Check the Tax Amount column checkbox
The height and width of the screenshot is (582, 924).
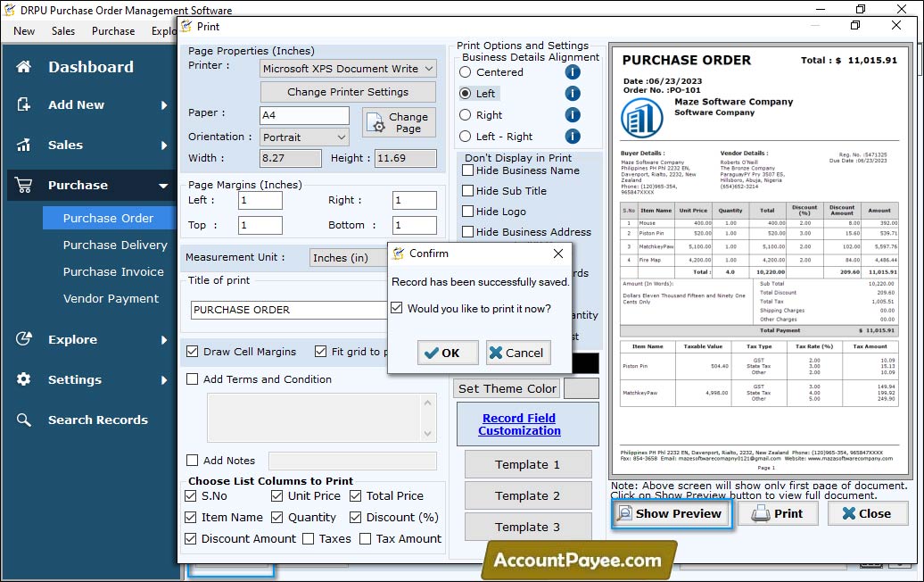pyautogui.click(x=366, y=539)
